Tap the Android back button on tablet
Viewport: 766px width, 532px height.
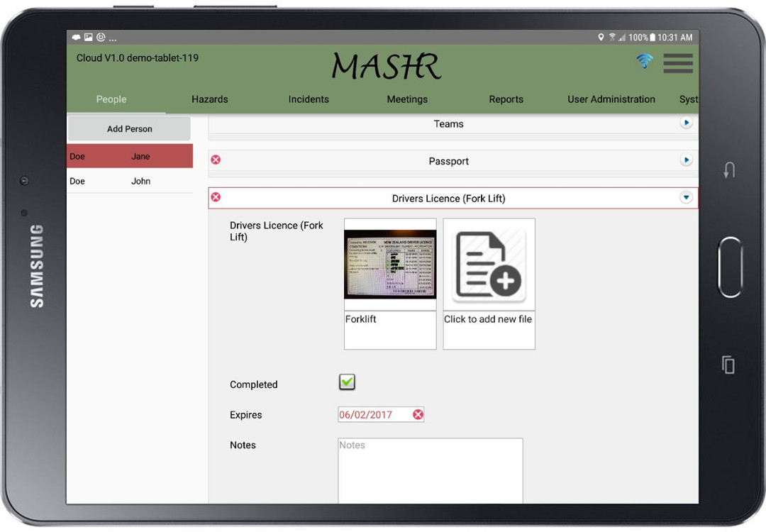(728, 170)
